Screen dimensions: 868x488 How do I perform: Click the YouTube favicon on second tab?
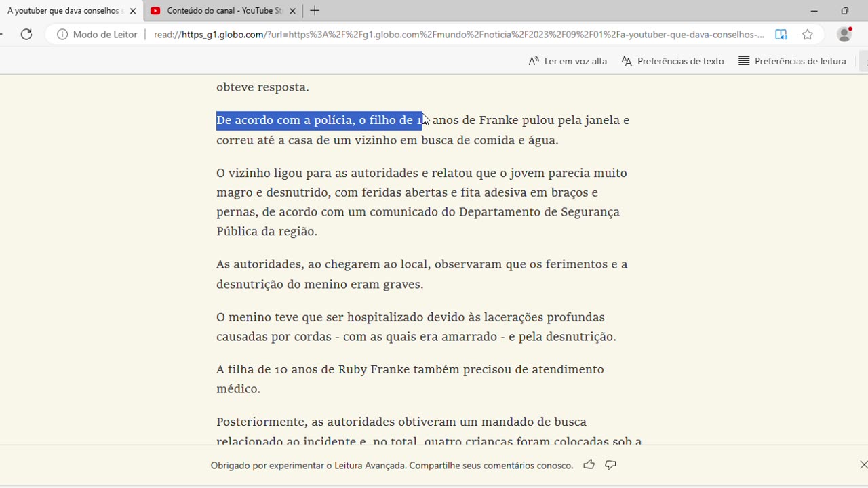(x=156, y=11)
